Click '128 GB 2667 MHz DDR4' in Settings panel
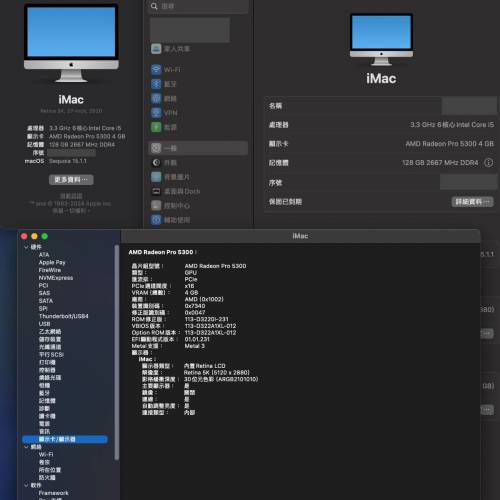The image size is (500, 500). (440, 163)
